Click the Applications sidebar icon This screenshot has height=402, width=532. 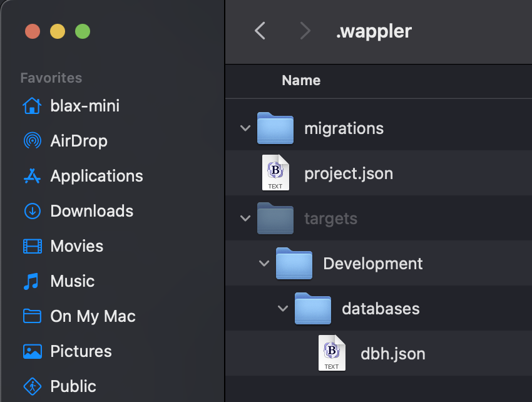(32, 176)
